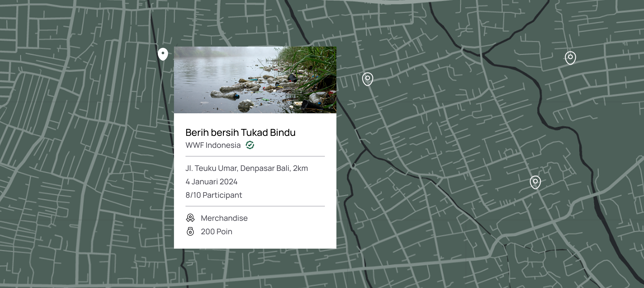Click the Merchandise ribbon icon
The height and width of the screenshot is (288, 644).
[190, 218]
